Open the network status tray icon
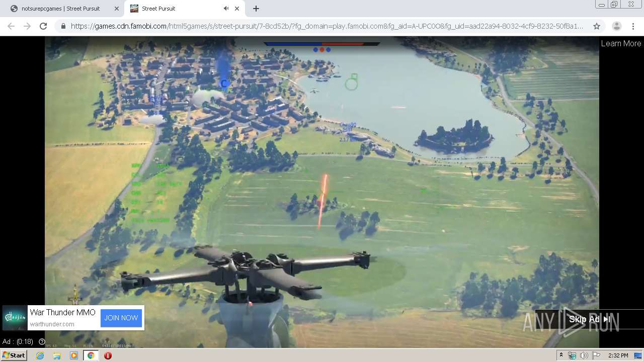 click(x=572, y=355)
